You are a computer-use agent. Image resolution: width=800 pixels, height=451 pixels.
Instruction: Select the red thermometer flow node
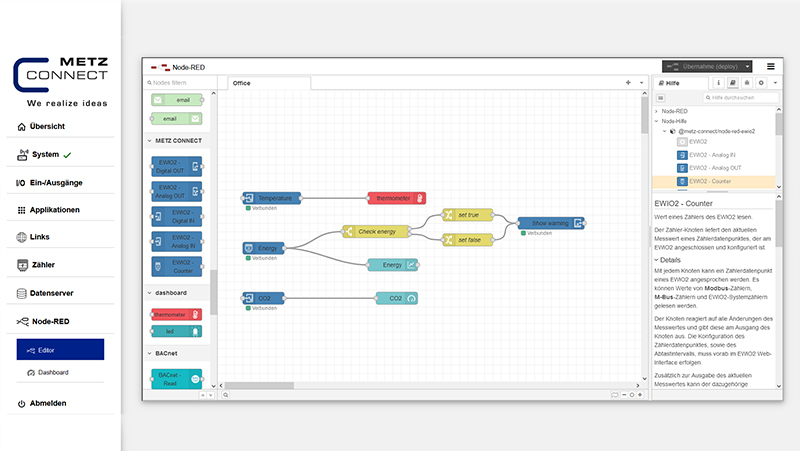(x=395, y=198)
